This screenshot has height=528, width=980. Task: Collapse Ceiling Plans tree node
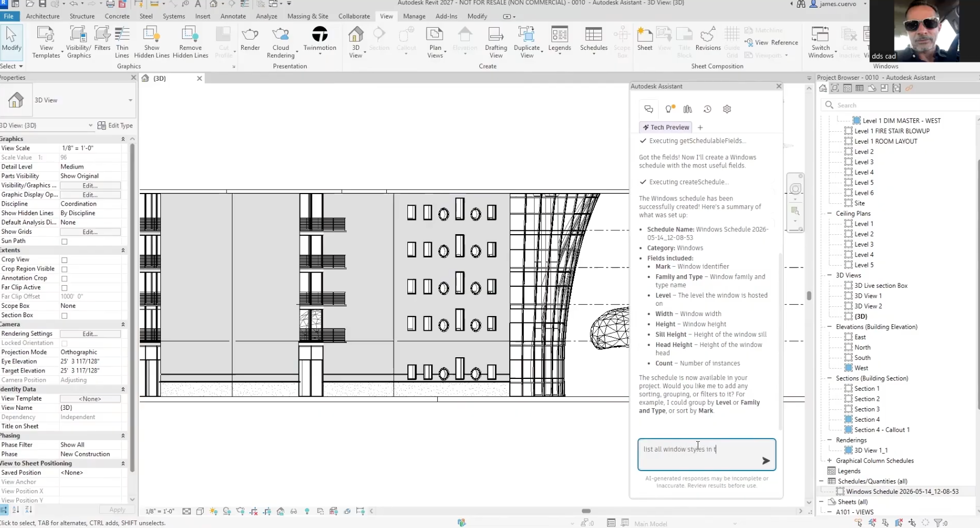click(829, 214)
